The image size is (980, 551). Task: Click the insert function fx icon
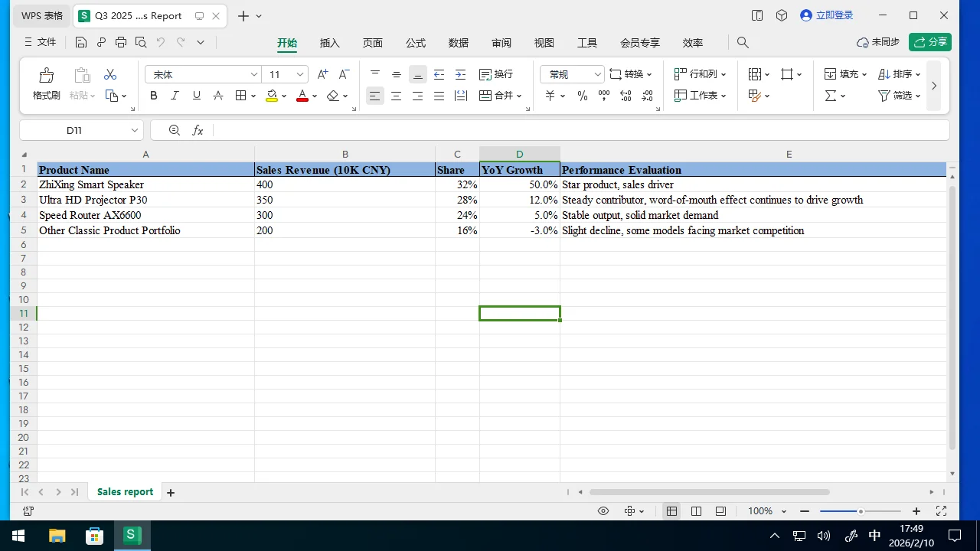(x=198, y=131)
